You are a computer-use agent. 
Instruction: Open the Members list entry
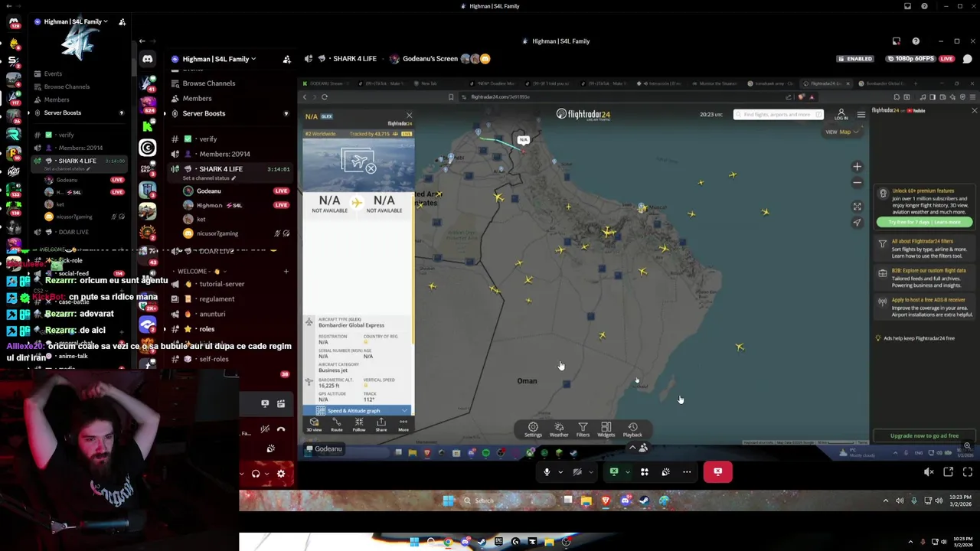click(197, 98)
